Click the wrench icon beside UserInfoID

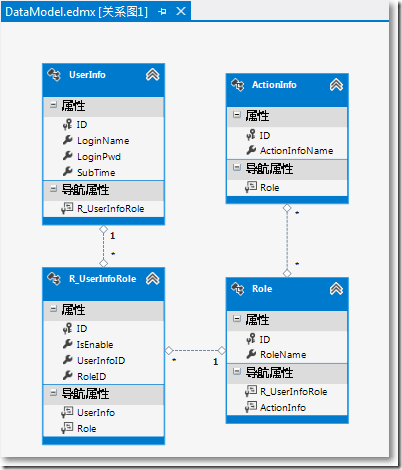[x=68, y=360]
